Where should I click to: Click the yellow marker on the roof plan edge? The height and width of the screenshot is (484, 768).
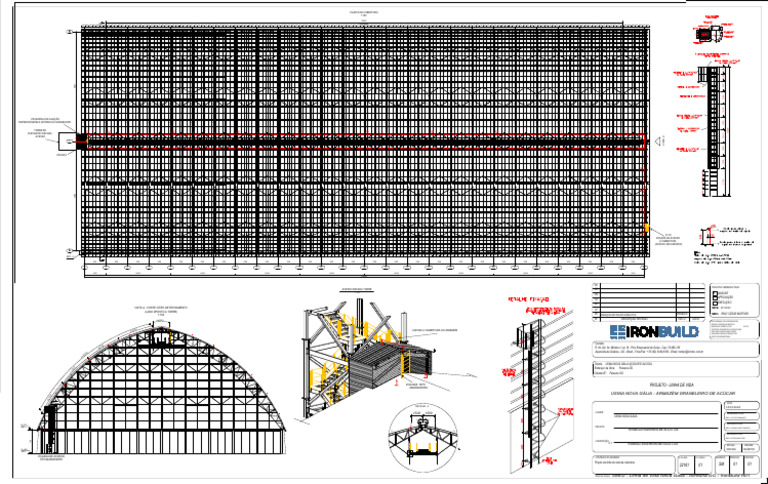click(647, 228)
